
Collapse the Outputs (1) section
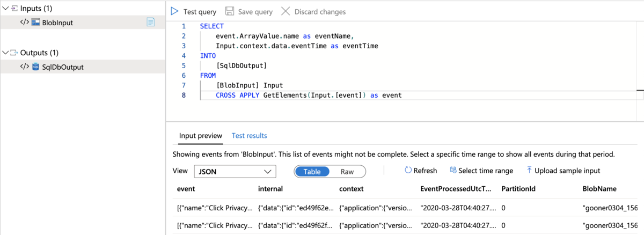coord(5,53)
